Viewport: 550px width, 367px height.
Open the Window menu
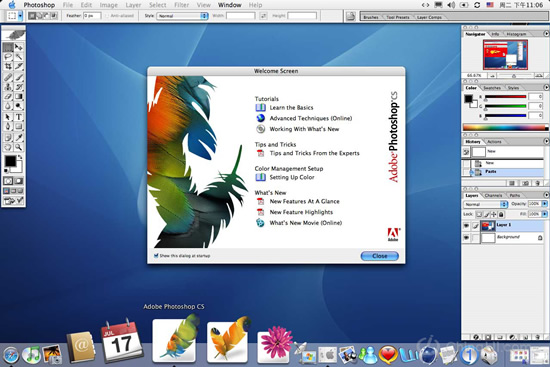point(229,5)
